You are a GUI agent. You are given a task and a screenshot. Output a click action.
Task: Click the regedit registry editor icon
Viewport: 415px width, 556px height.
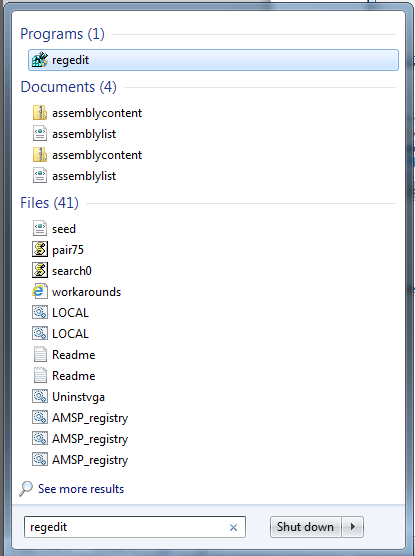pyautogui.click(x=40, y=60)
